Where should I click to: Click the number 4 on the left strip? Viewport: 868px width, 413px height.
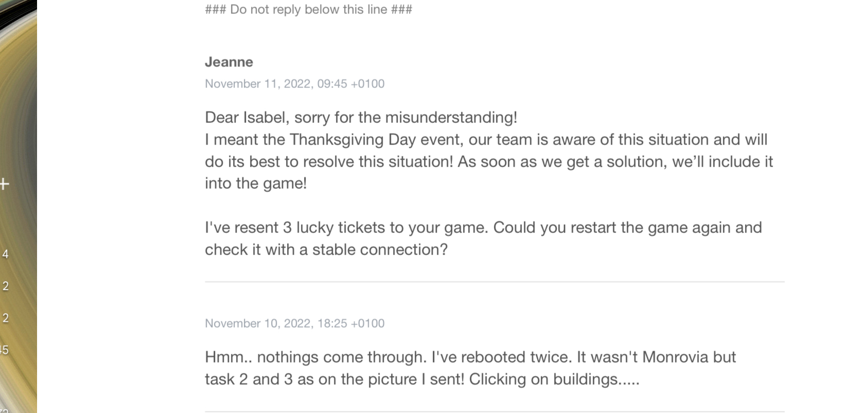pyautogui.click(x=6, y=254)
